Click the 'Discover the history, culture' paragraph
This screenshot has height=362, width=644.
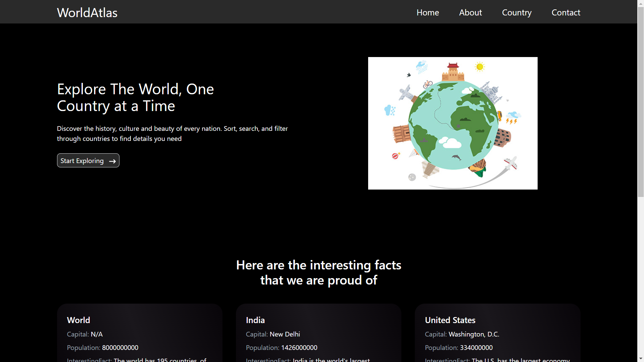pos(172,134)
